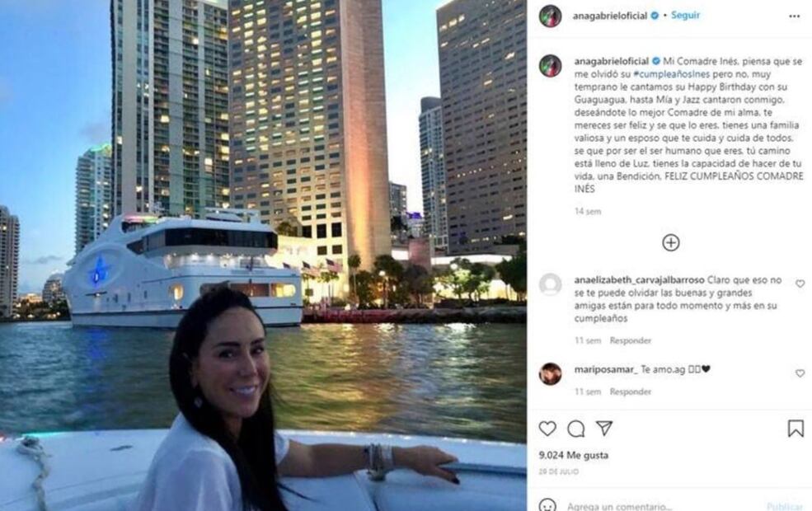Open the emoji picker in the comment box
812x511 pixels.
pyautogui.click(x=547, y=505)
